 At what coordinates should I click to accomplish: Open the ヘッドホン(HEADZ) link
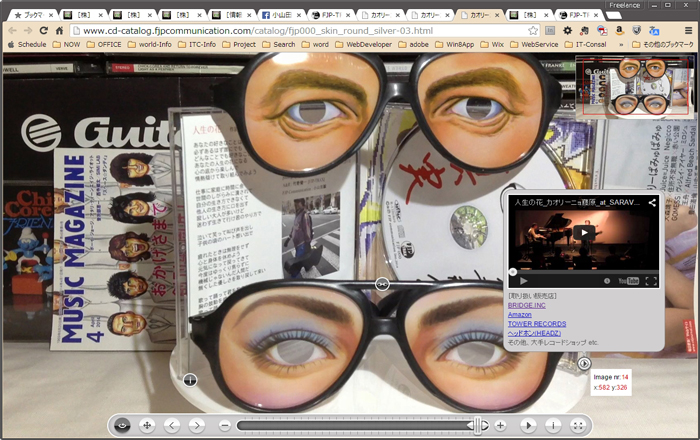coord(534,333)
